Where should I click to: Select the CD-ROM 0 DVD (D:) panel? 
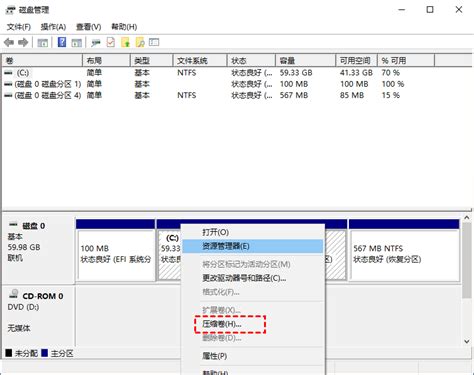pos(39,316)
